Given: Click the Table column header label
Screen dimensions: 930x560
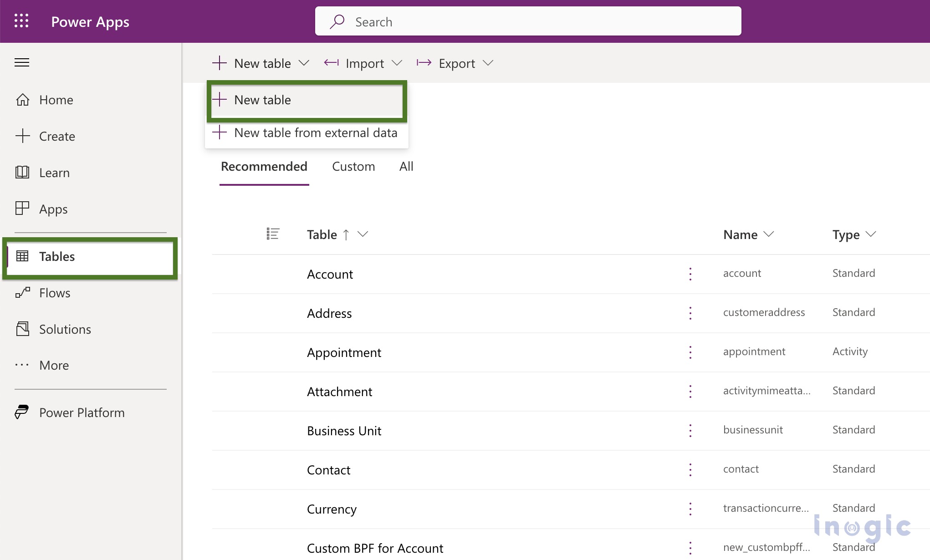Looking at the screenshot, I should click(x=322, y=234).
